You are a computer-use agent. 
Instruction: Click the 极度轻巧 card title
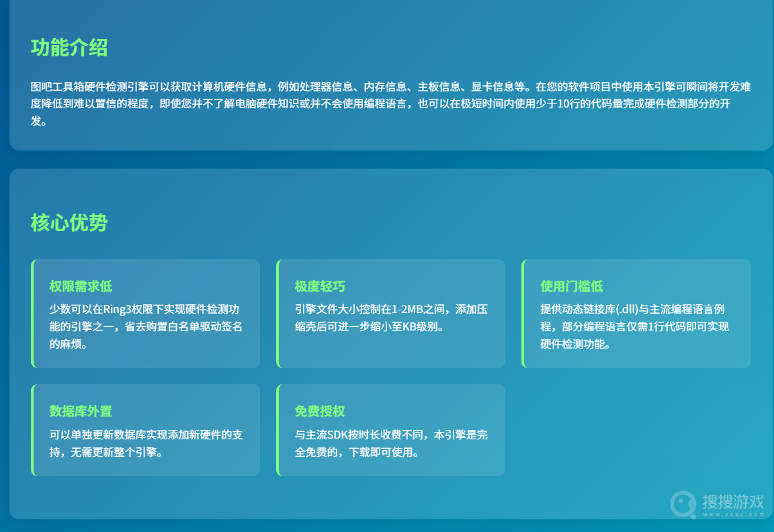320,286
